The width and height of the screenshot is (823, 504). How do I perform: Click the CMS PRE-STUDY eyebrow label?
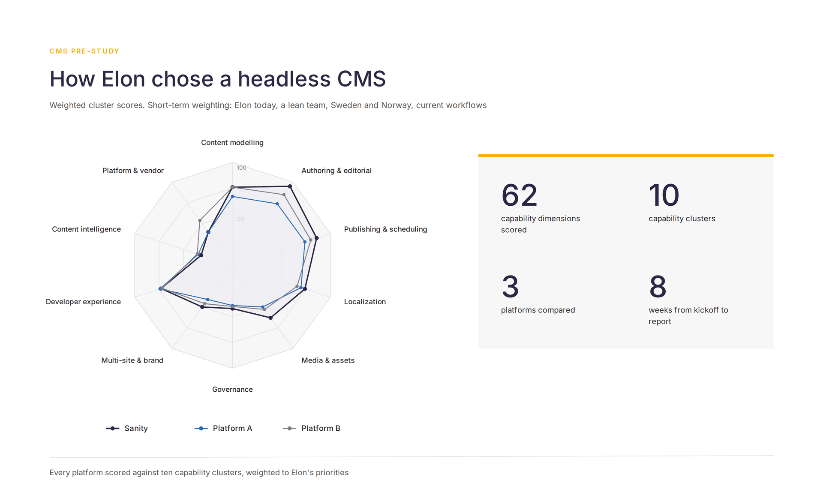[x=84, y=51]
